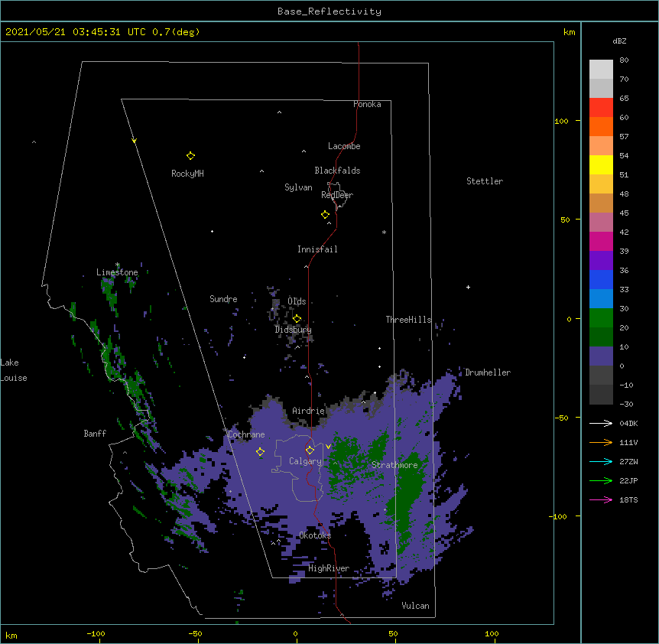
Task: Click the Sundre label
Action: 223,299
